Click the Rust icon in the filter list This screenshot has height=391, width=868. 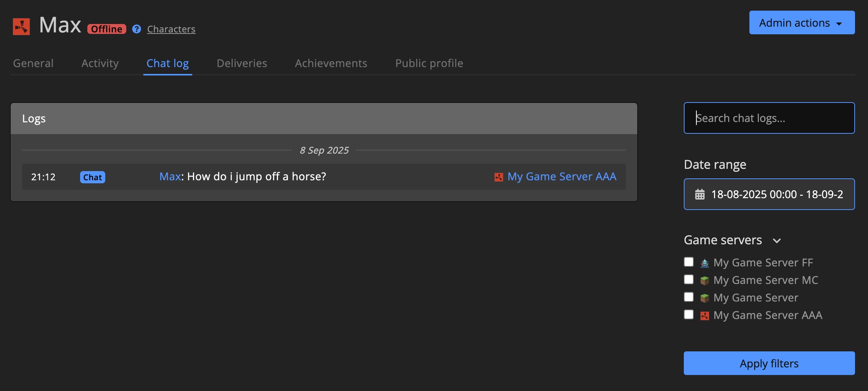click(704, 316)
